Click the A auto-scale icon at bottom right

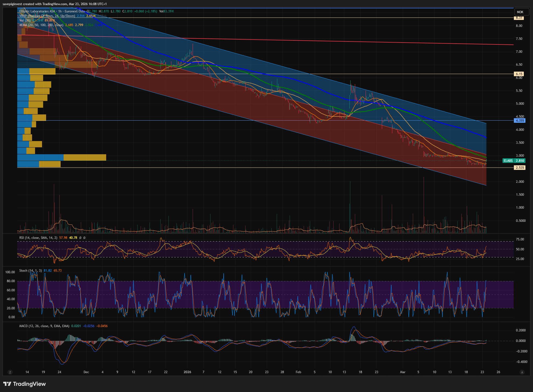pos(522,372)
